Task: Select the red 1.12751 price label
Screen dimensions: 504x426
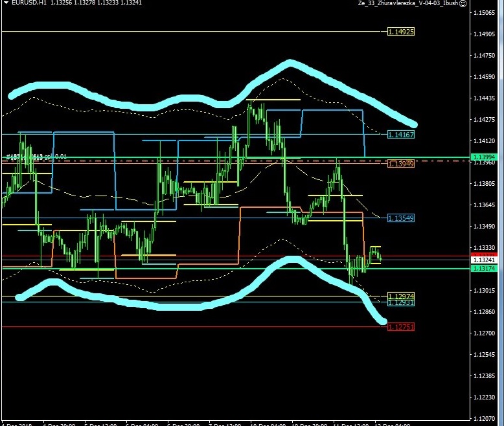Action: pos(401,327)
